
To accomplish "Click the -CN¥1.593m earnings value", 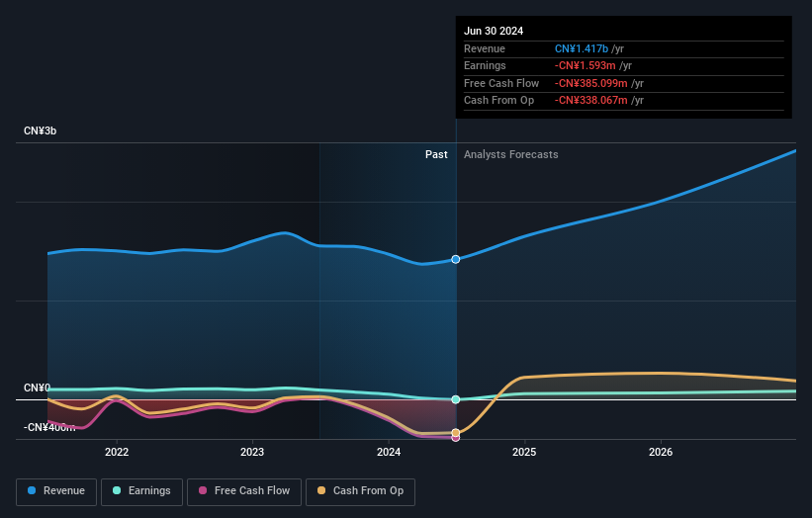I will (x=586, y=65).
